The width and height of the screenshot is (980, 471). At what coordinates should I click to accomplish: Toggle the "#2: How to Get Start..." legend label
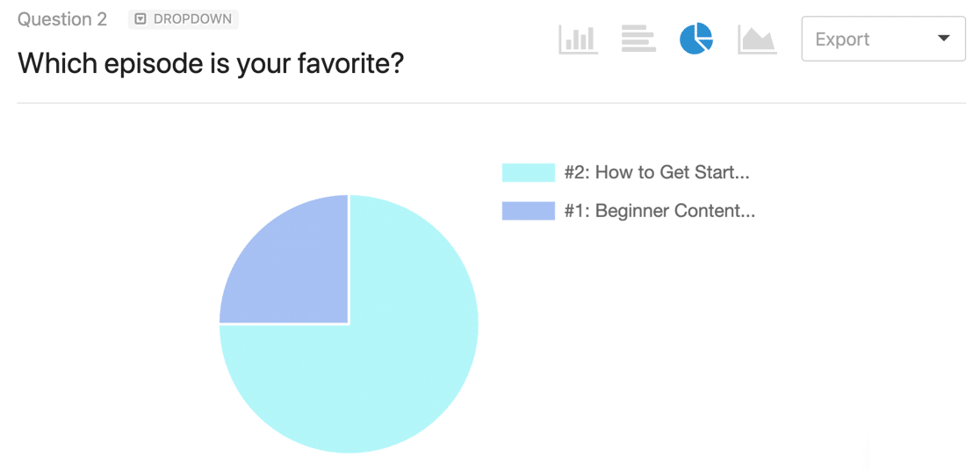tap(657, 172)
